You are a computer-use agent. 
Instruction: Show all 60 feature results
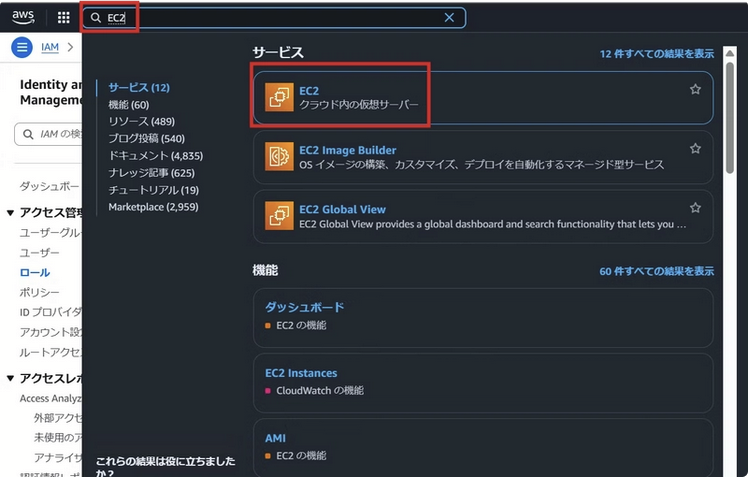point(656,271)
